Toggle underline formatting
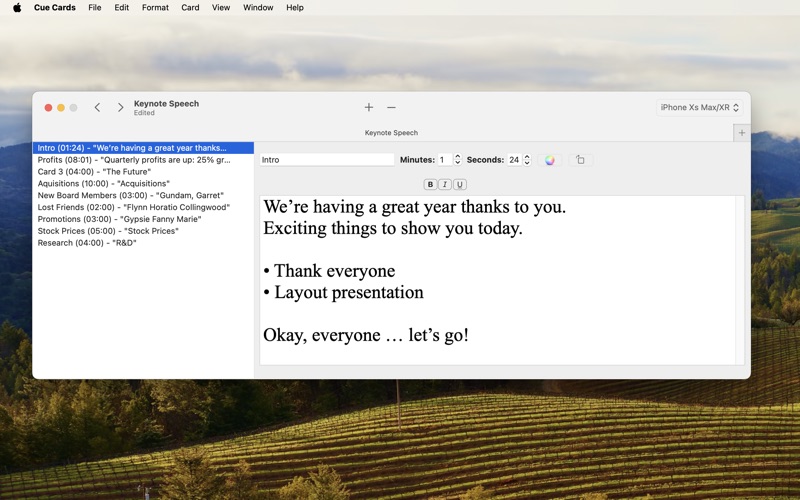 460,184
